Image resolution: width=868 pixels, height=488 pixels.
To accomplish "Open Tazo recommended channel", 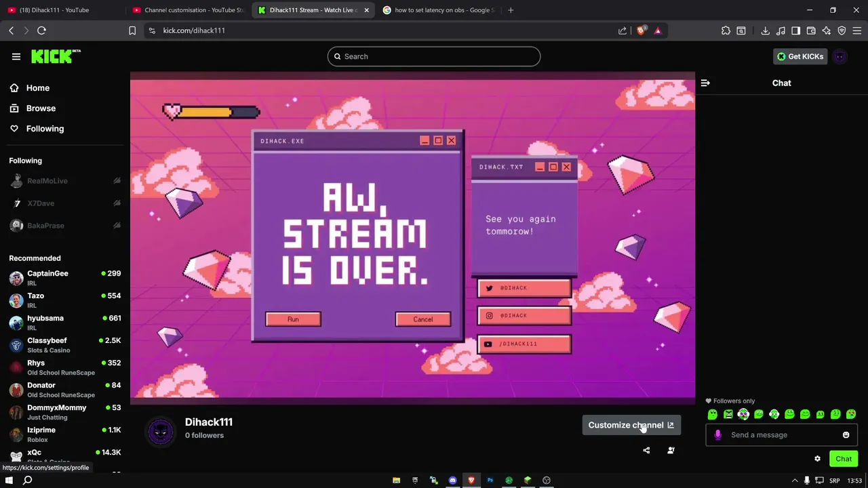I will (x=65, y=300).
